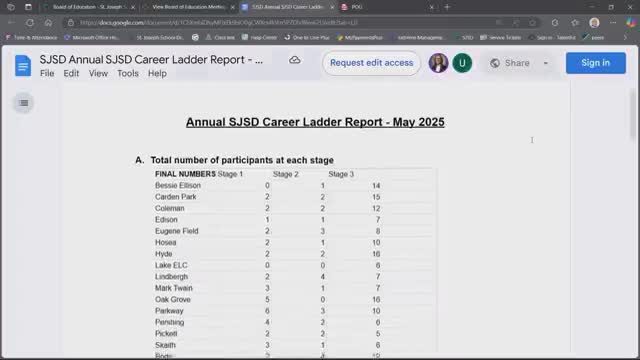
Task: Close the View Board of Education Meeting tab
Action: click(233, 7)
